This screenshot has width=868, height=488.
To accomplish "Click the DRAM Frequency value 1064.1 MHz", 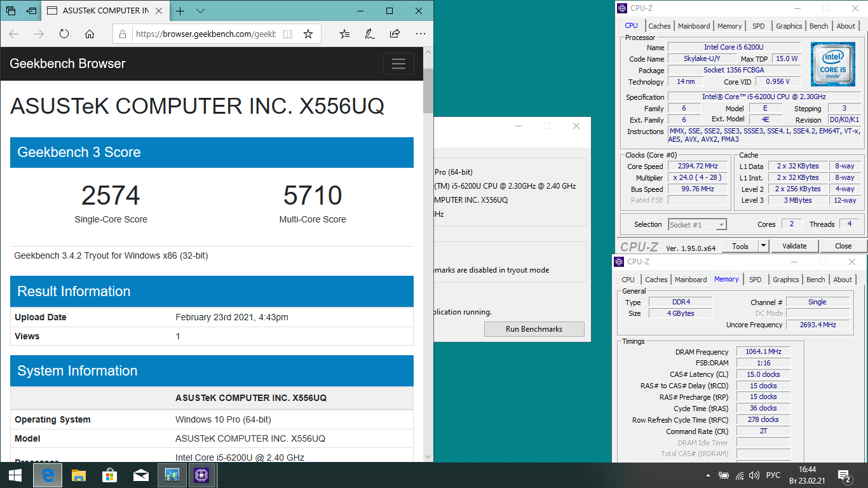I will 764,352.
